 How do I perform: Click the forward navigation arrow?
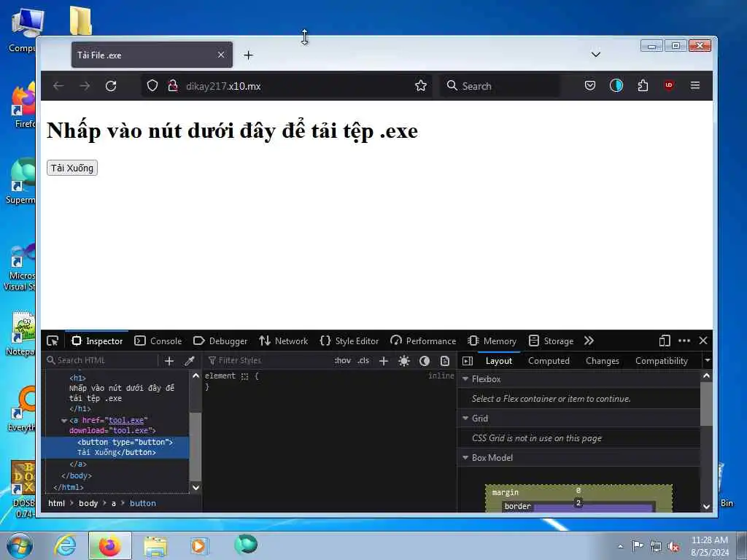[x=85, y=86]
